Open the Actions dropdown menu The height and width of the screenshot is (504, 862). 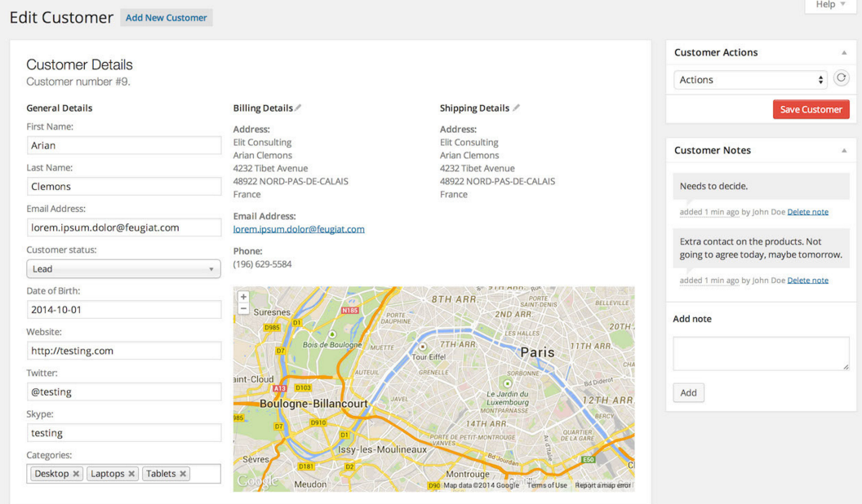click(750, 80)
